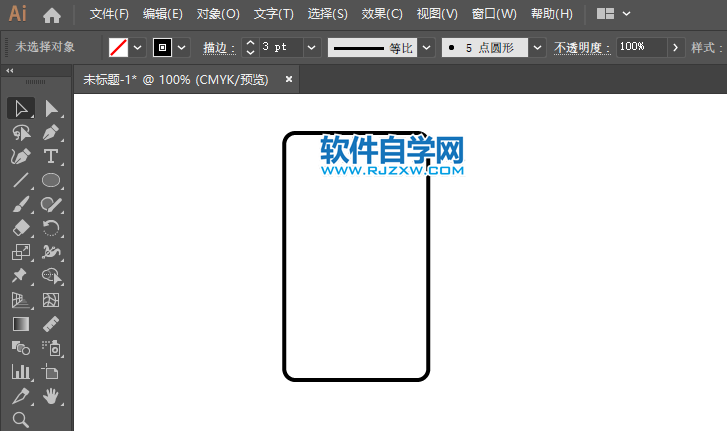The width and height of the screenshot is (727, 431).
Task: Click the 5 点圆形 brush definition box
Action: 485,48
